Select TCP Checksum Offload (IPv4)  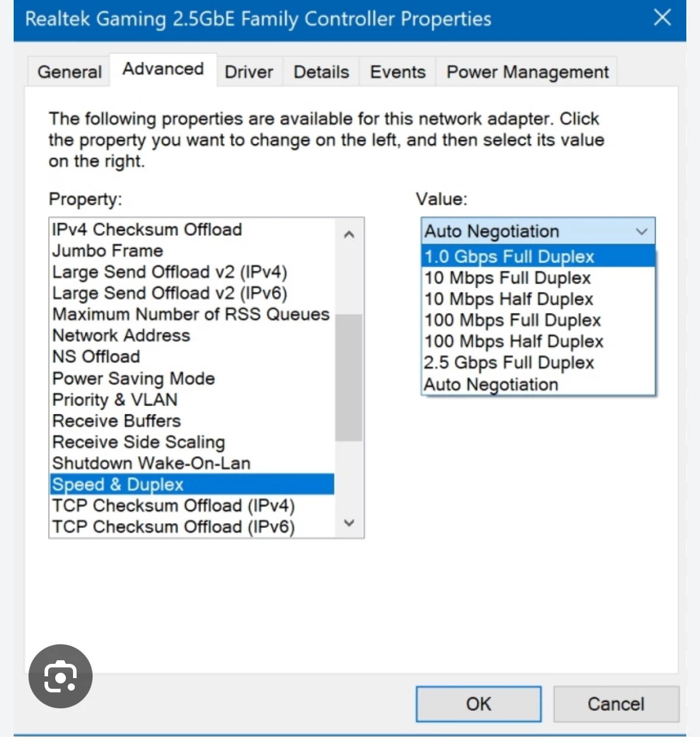[x=192, y=506]
